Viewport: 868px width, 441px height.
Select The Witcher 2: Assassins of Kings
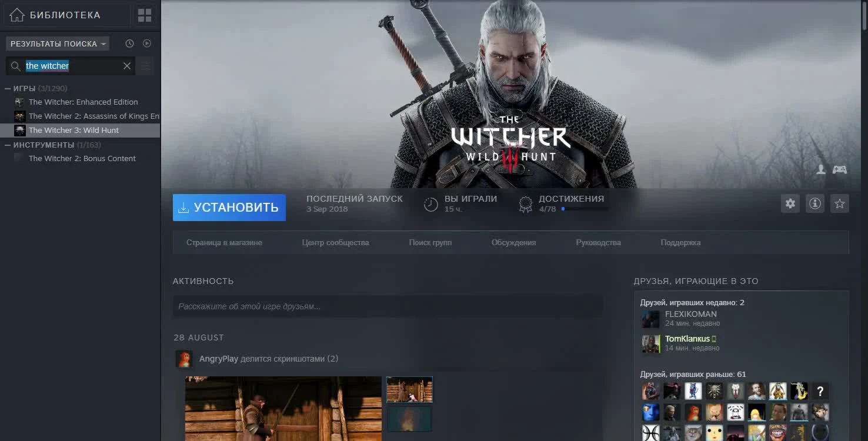pyautogui.click(x=94, y=116)
